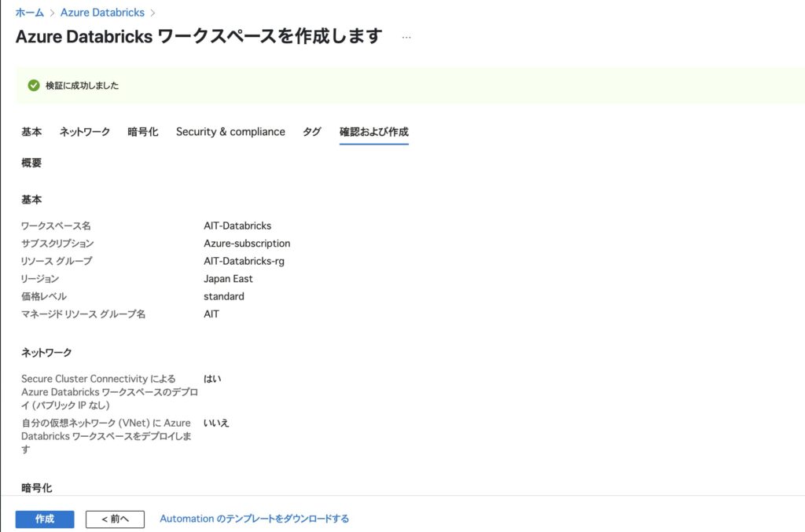This screenshot has width=805, height=532.
Task: Click the 作成 button
Action: tap(45, 519)
